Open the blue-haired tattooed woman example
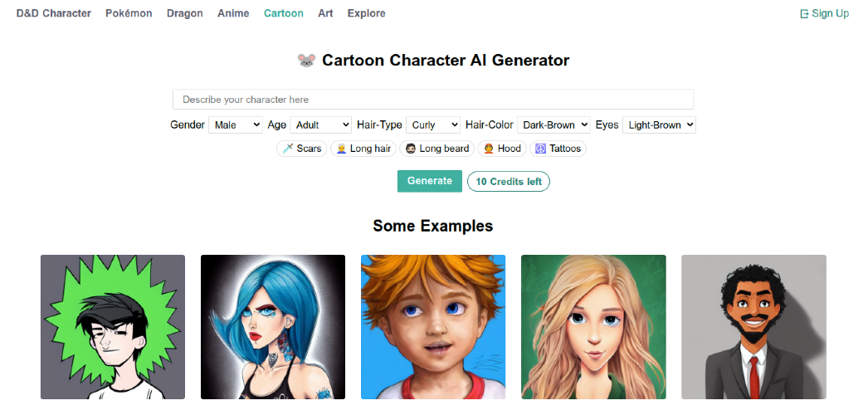 [x=273, y=327]
